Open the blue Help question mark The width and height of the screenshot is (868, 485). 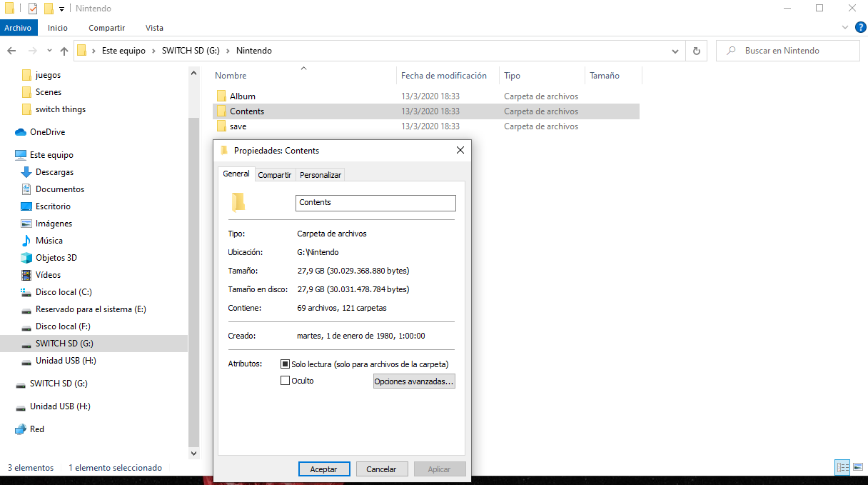(x=861, y=27)
